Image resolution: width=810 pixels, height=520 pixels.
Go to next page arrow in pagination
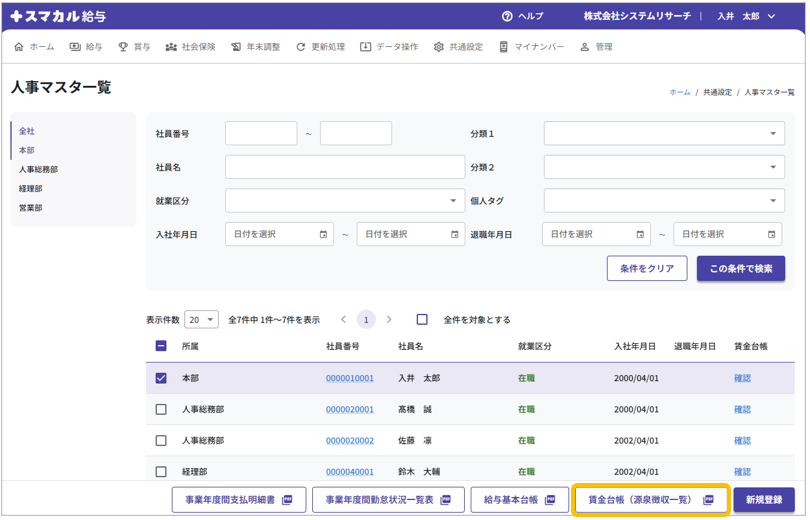pyautogui.click(x=389, y=320)
